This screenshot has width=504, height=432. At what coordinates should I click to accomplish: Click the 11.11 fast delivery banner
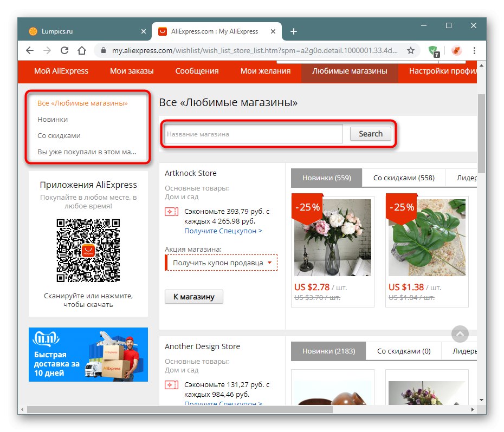point(88,355)
